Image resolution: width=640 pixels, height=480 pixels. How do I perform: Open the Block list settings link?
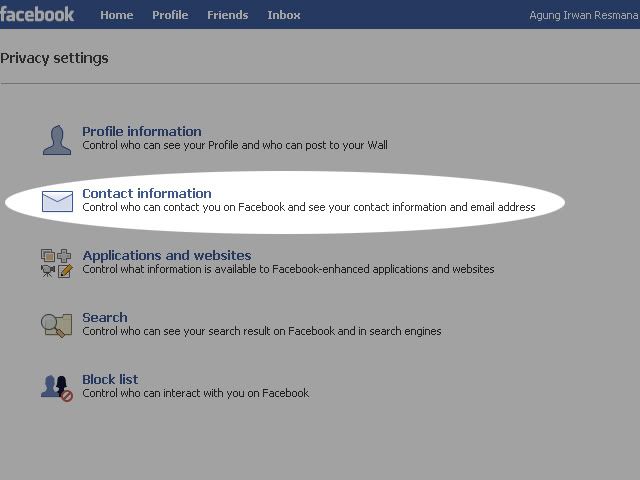[110, 379]
